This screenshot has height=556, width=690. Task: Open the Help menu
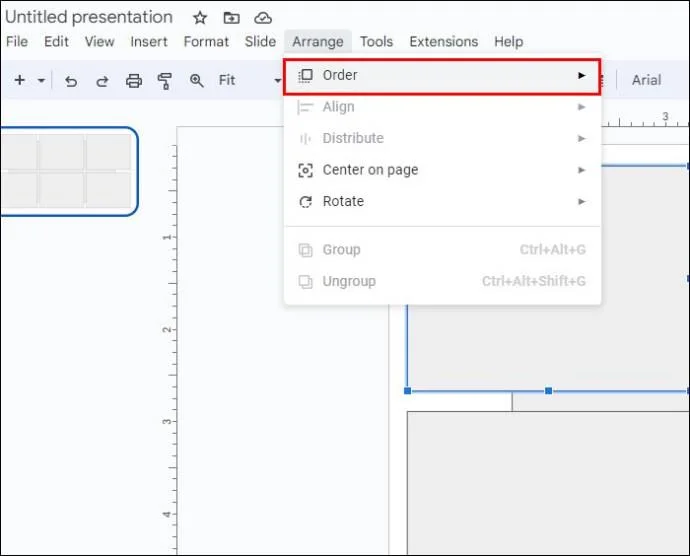[508, 41]
